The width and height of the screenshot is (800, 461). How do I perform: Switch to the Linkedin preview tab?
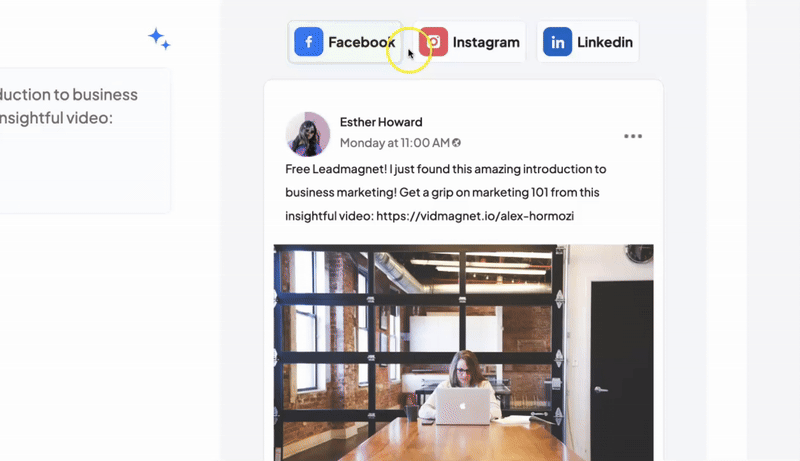(x=588, y=42)
